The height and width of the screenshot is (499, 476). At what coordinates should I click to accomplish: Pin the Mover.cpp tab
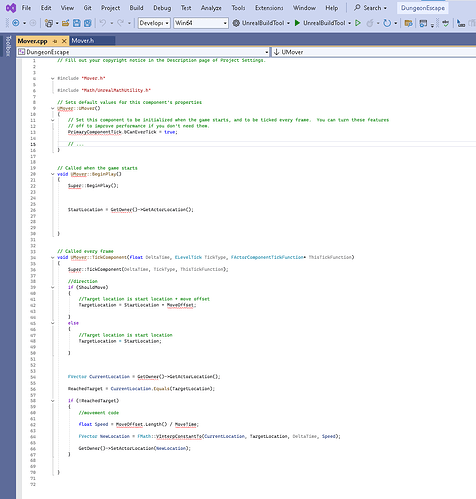(x=55, y=41)
